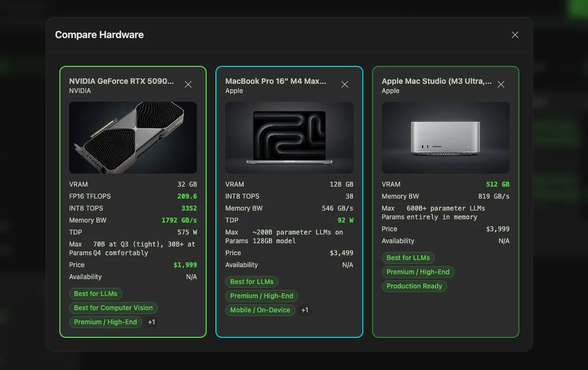Select the highlighted $1,999 price value

185,264
